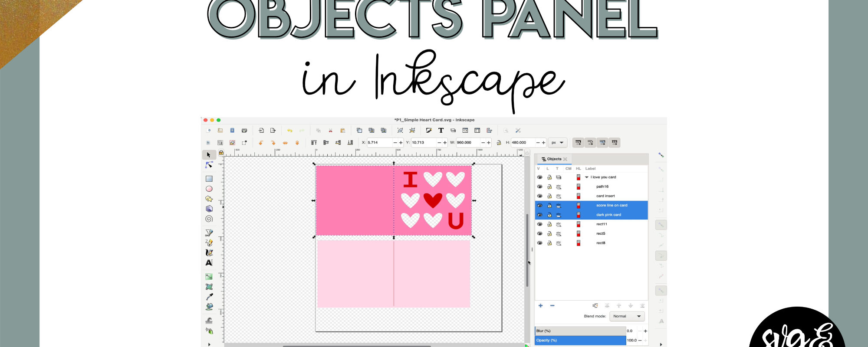
Task: Select the Pencil freehand tool
Action: (x=209, y=242)
